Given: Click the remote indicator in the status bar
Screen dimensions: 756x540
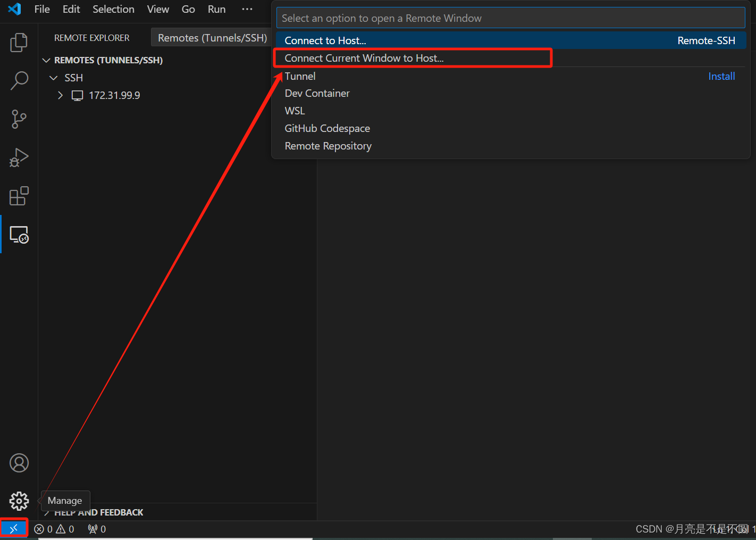Looking at the screenshot, I should 14,528.
